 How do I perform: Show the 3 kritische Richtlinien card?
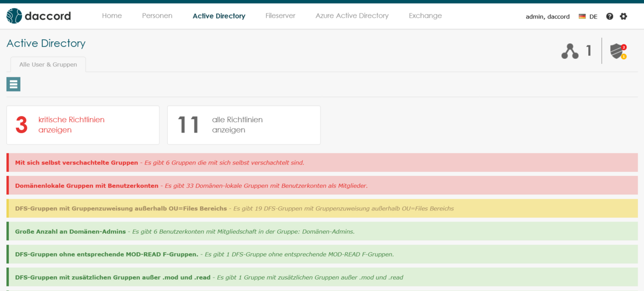click(83, 125)
